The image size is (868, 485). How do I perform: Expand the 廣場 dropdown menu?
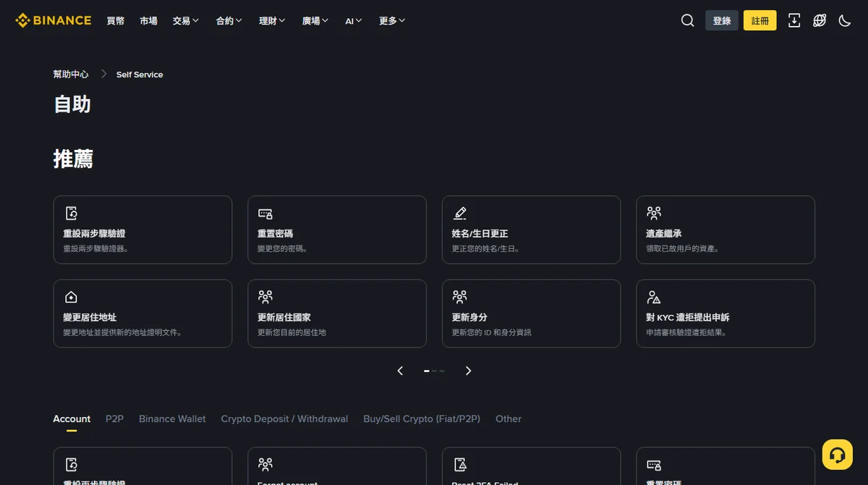point(315,21)
